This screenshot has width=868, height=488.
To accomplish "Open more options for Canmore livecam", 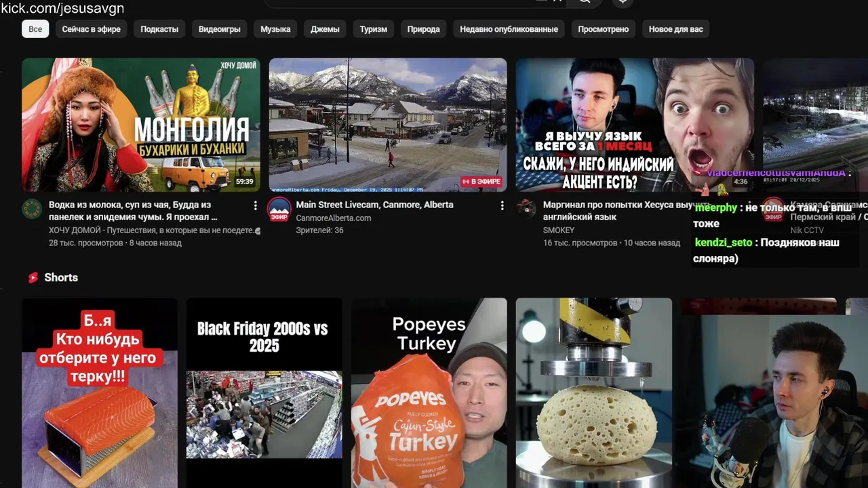I will coord(502,205).
